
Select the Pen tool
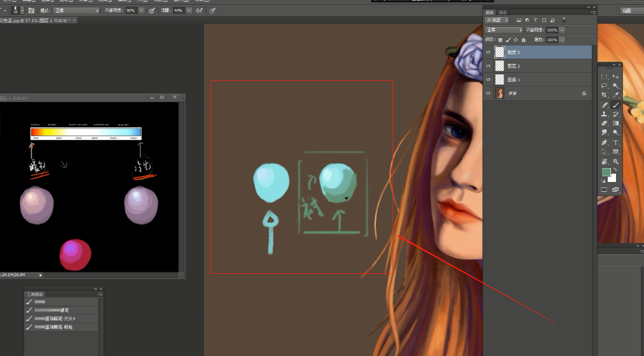pyautogui.click(x=604, y=142)
